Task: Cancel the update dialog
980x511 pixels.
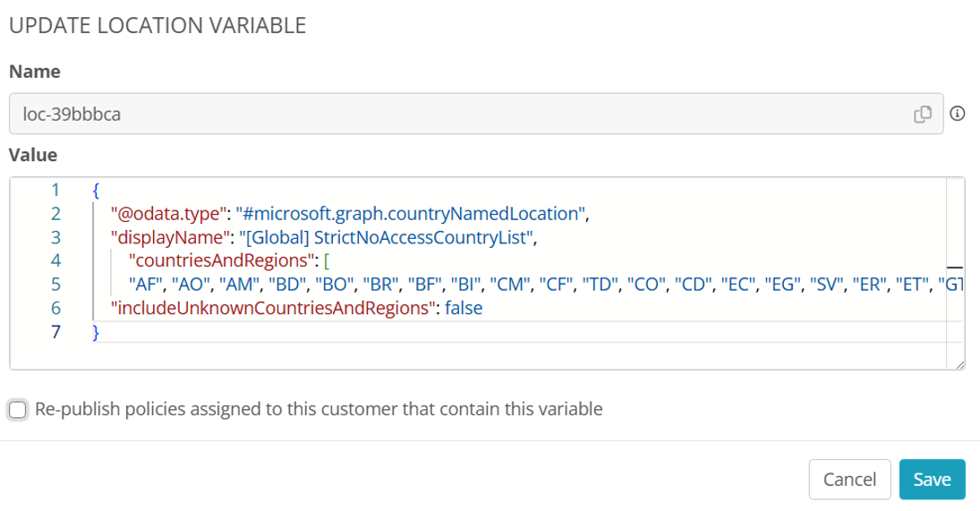Action: (849, 479)
